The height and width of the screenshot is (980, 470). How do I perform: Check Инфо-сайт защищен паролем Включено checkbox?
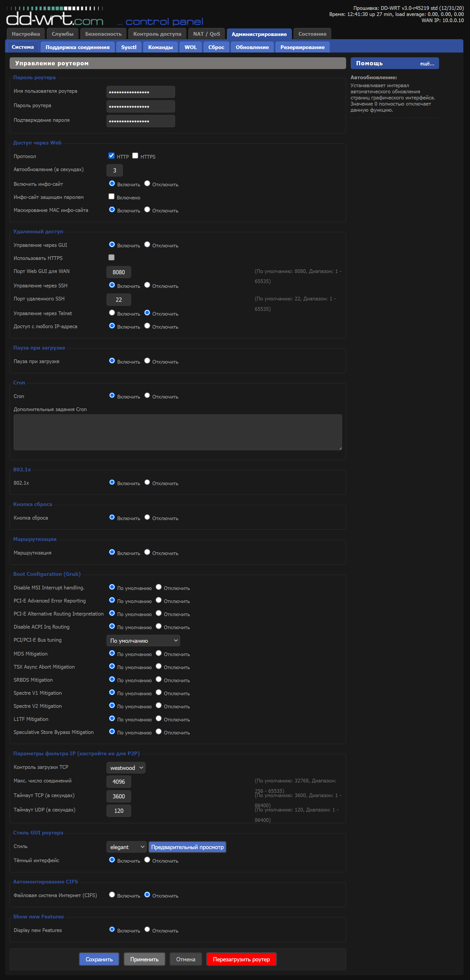111,196
